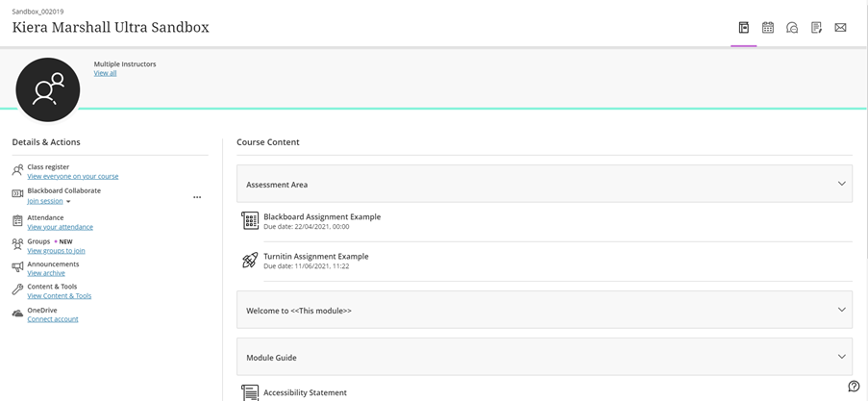Click the Turnitin Assignment rocket icon
The width and height of the screenshot is (868, 401).
point(250,261)
